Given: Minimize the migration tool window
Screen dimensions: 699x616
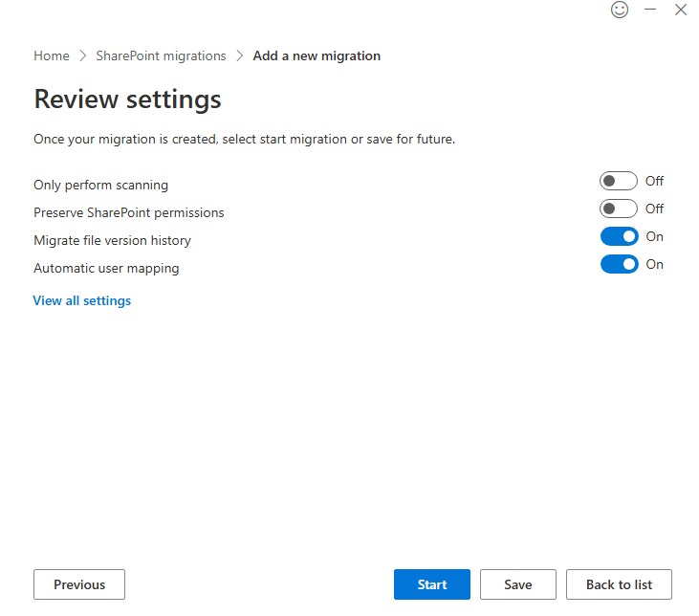Looking at the screenshot, I should (x=650, y=10).
